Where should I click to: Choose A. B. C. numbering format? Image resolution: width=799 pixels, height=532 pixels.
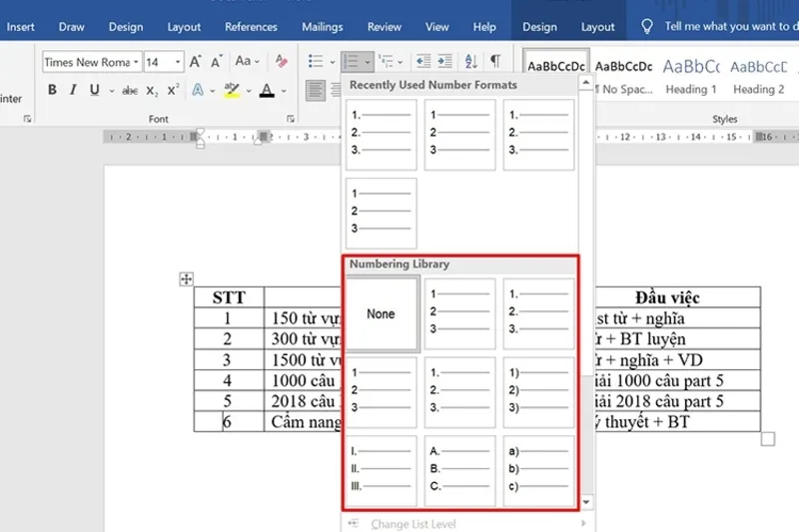(x=459, y=469)
